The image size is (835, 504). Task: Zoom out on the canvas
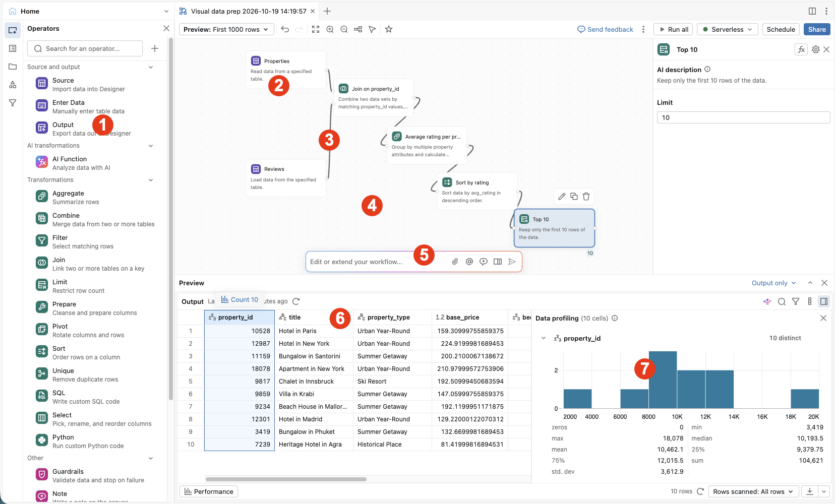[344, 29]
